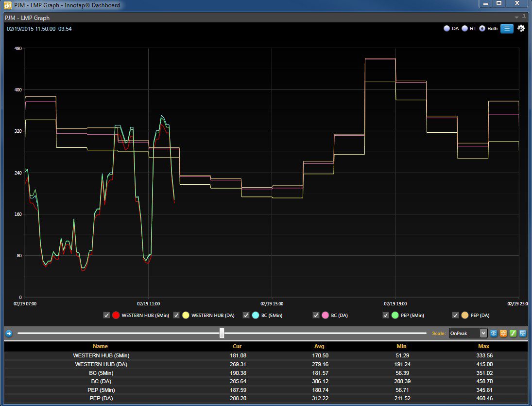Click Avg value 279.16
532x406 pixels.
coord(320,364)
